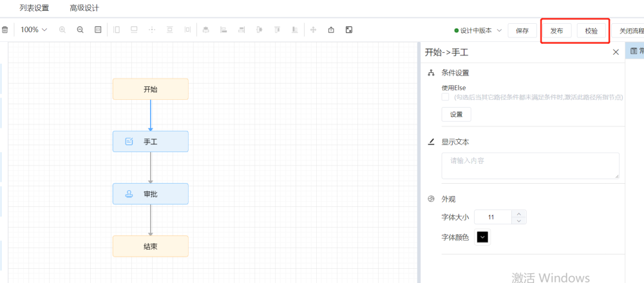Click the actual-size 1:1 icon

click(98, 30)
